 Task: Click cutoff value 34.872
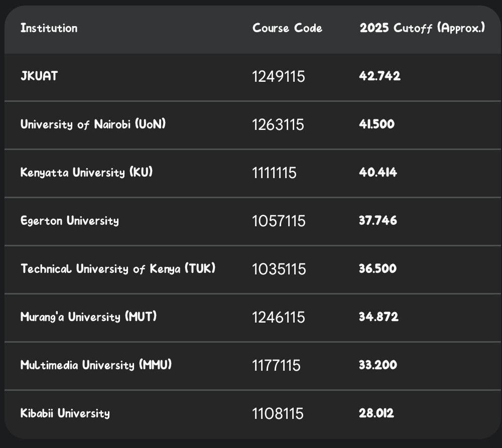[x=379, y=317]
